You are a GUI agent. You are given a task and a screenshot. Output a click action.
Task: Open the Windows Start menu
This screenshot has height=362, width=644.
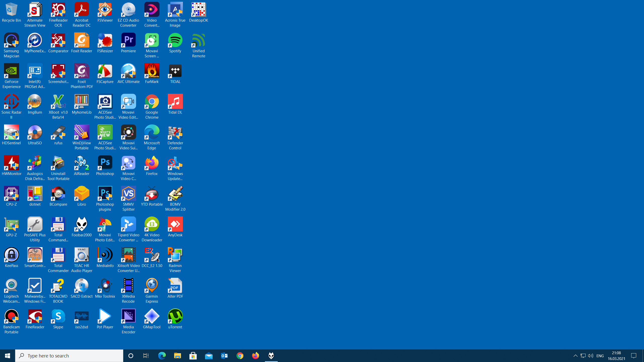pyautogui.click(x=8, y=356)
